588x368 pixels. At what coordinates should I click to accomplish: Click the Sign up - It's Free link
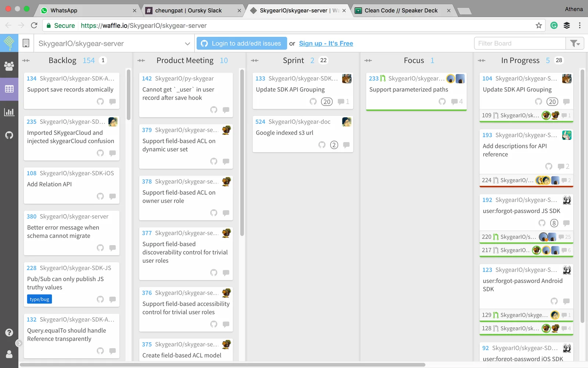(x=326, y=43)
